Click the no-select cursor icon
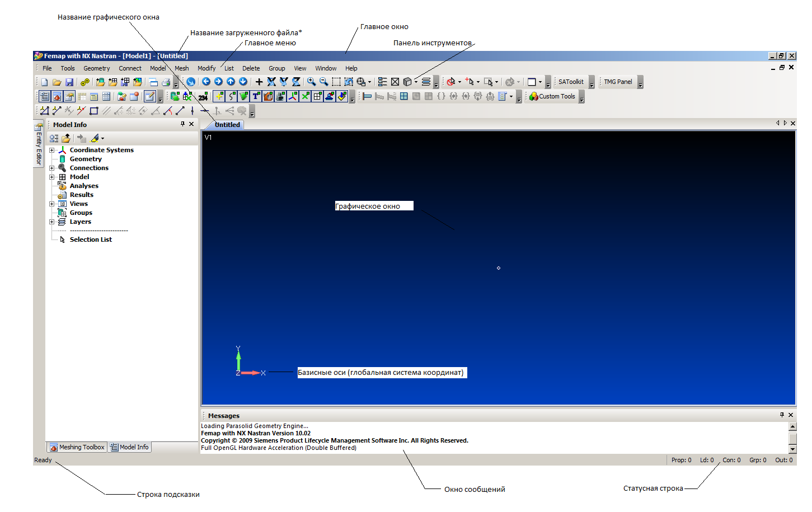Image resolution: width=812 pixels, height=512 pixels. (x=451, y=82)
